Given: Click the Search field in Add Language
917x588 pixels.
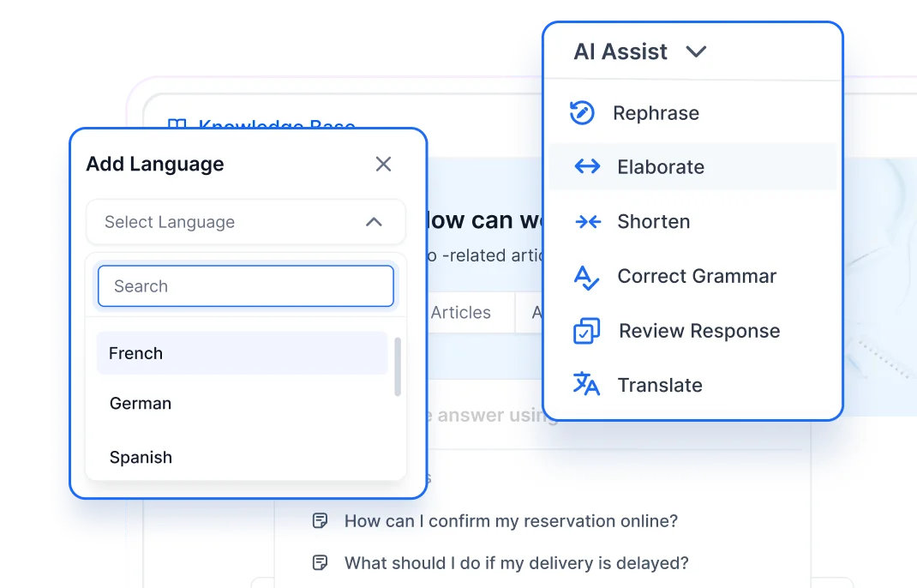Looking at the screenshot, I should coord(245,285).
